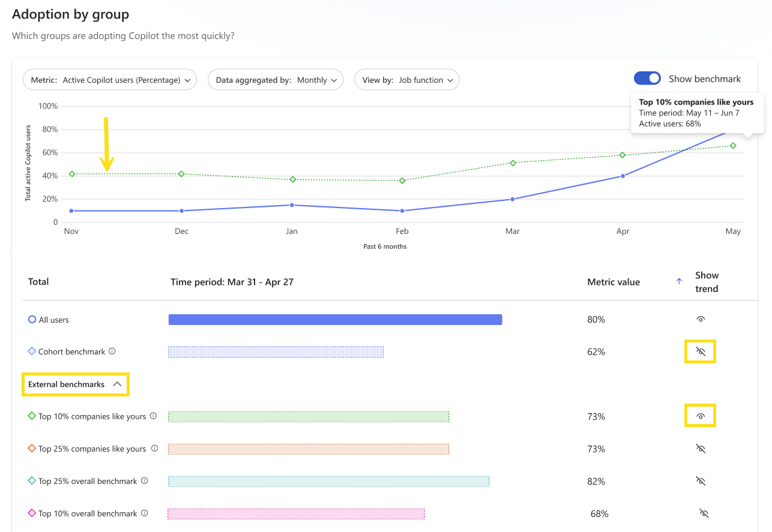Turn off the Show benchmark switch

point(647,79)
